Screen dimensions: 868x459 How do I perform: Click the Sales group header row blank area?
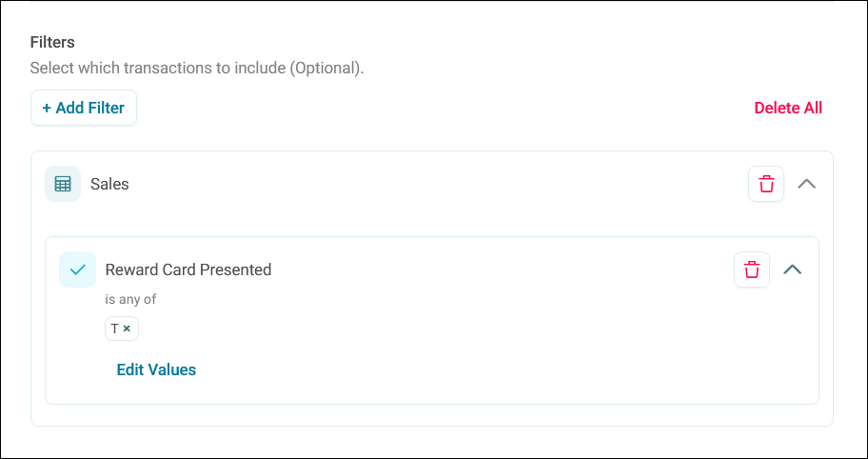[x=432, y=184]
